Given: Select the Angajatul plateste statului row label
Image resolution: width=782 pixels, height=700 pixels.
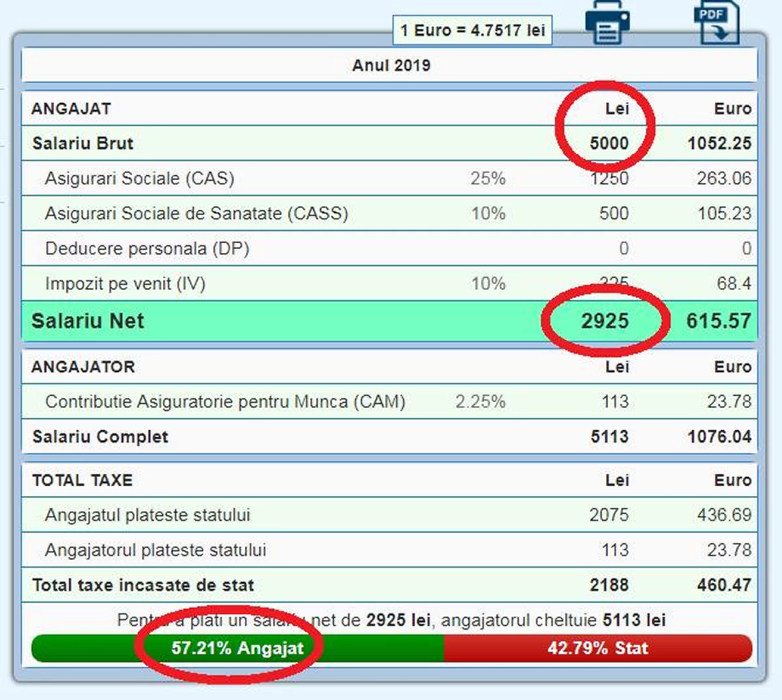Looking at the screenshot, I should [147, 515].
